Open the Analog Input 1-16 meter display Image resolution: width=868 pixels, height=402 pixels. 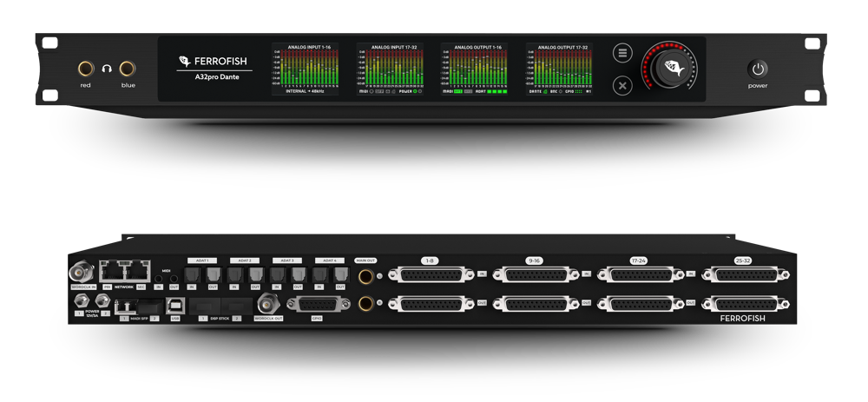coord(305,69)
